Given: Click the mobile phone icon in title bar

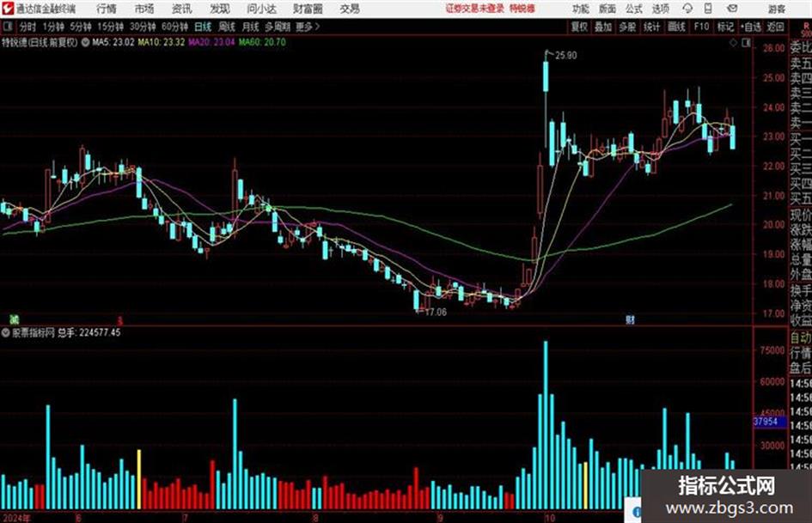Looking at the screenshot, I should [x=708, y=9].
